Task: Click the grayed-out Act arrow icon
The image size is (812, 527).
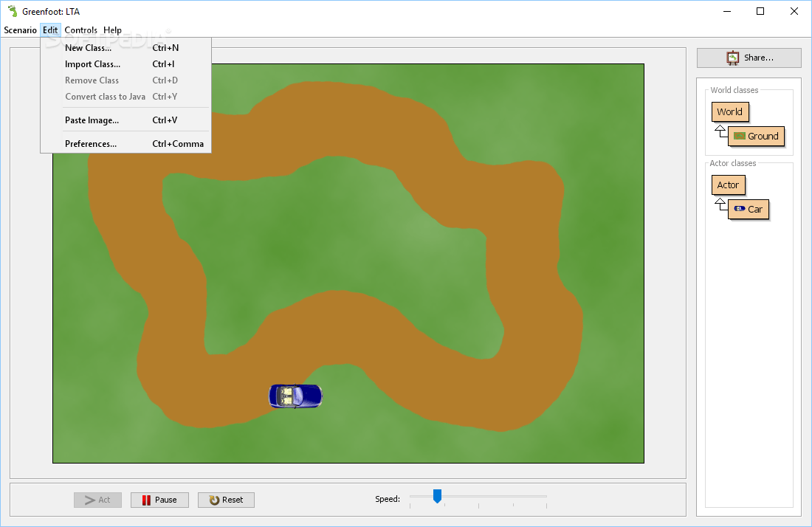Action: [x=89, y=500]
